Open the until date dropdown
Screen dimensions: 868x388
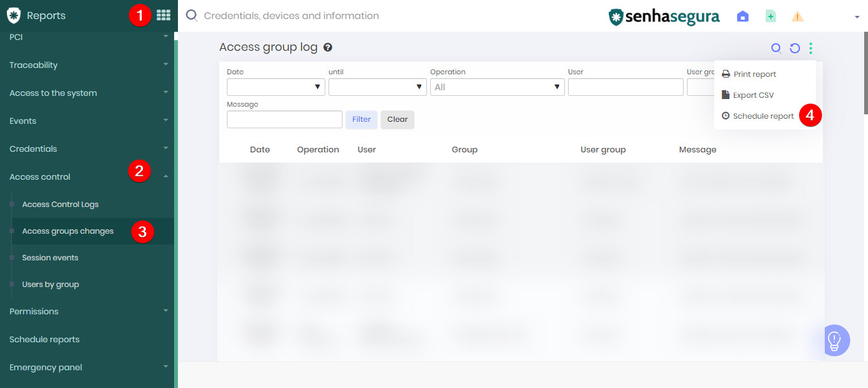click(x=377, y=87)
